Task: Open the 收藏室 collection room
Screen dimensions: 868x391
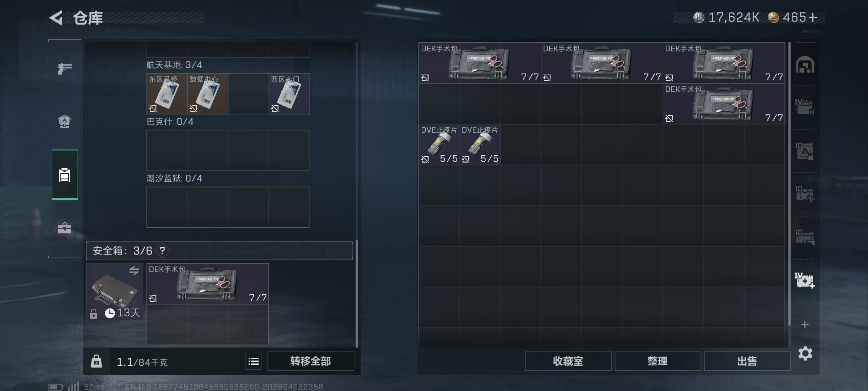Action: coord(568,361)
